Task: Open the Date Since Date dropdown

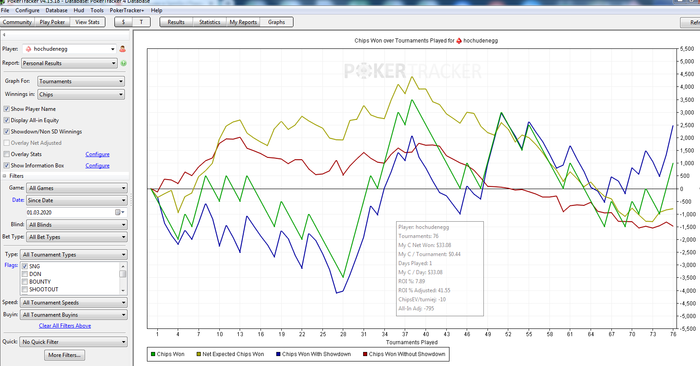Action: [x=77, y=200]
